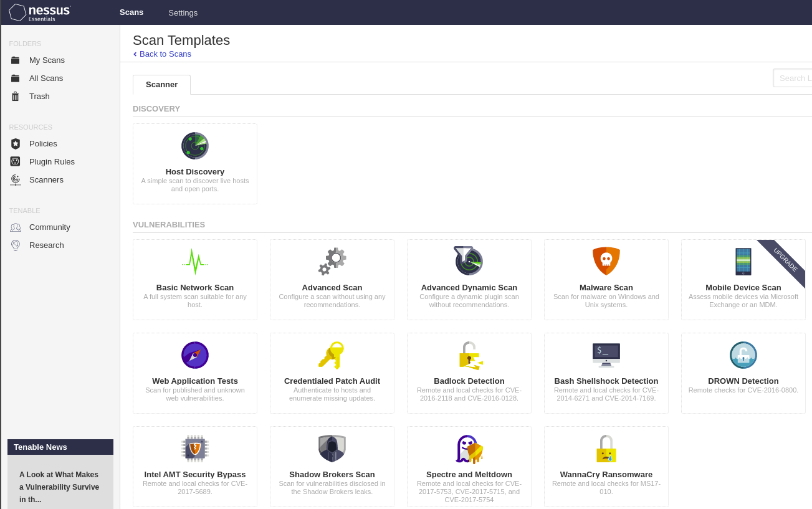Open the My Scans folder
This screenshot has width=812, height=509.
click(47, 60)
